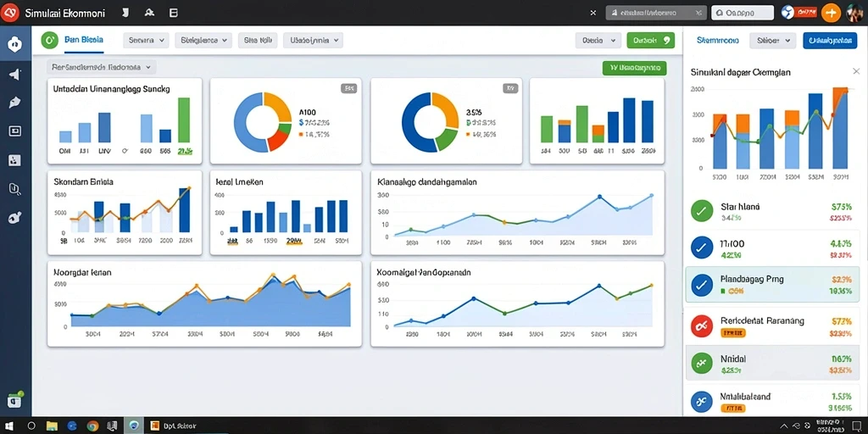Image resolution: width=868 pixels, height=434 pixels.
Task: Click the red Simulasi Ekonomi app logo
Action: [11, 12]
